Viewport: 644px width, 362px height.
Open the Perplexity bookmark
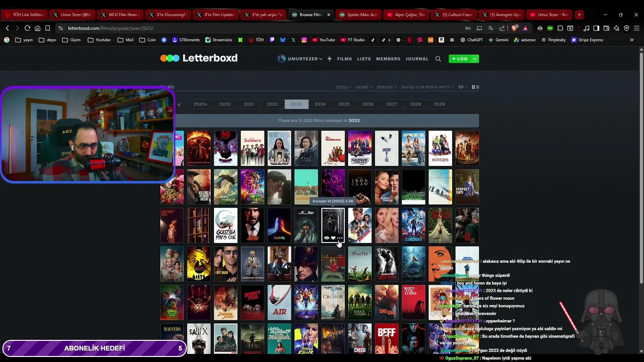(x=553, y=40)
